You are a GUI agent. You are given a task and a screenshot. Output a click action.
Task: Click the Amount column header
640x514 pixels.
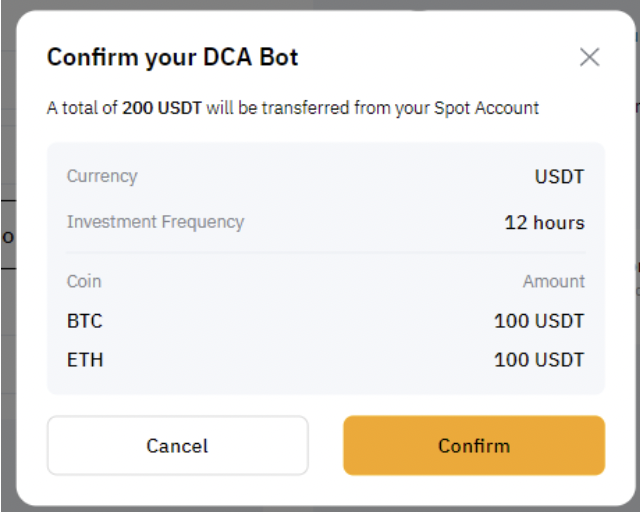click(x=554, y=281)
